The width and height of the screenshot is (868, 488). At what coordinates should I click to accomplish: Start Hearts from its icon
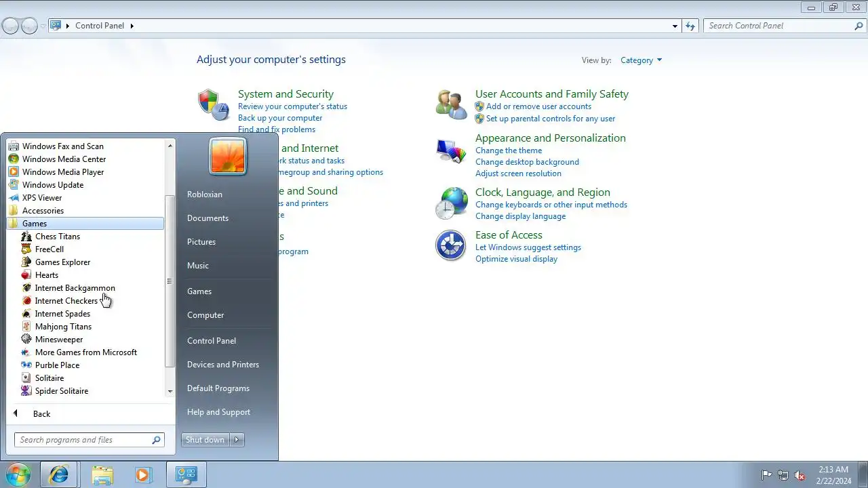(x=26, y=275)
